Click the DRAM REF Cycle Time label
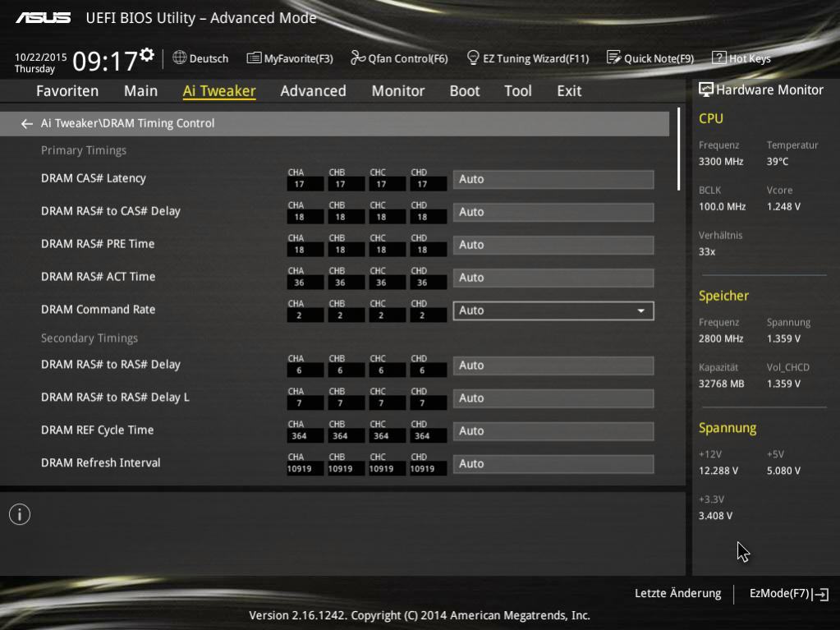The width and height of the screenshot is (840, 630). click(x=97, y=430)
